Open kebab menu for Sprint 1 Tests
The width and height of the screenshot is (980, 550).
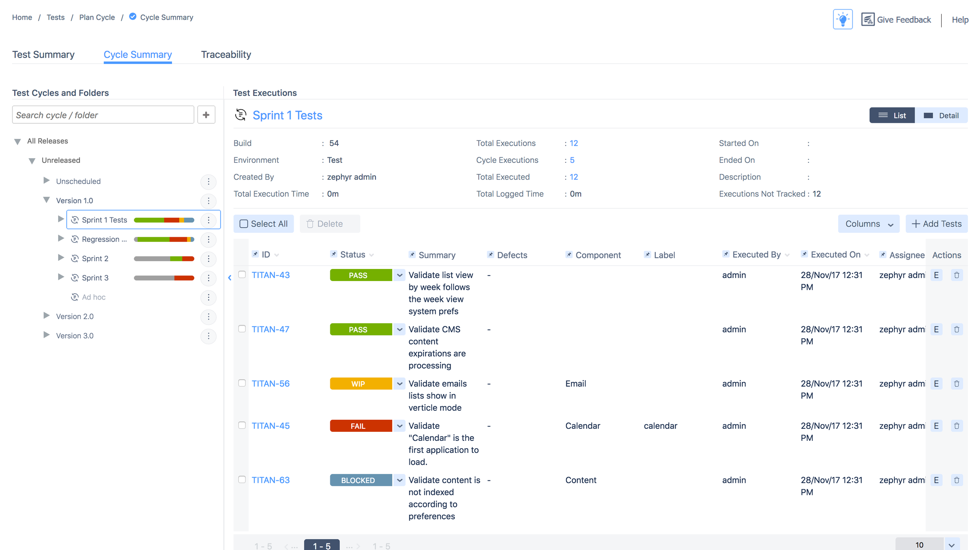click(x=209, y=220)
